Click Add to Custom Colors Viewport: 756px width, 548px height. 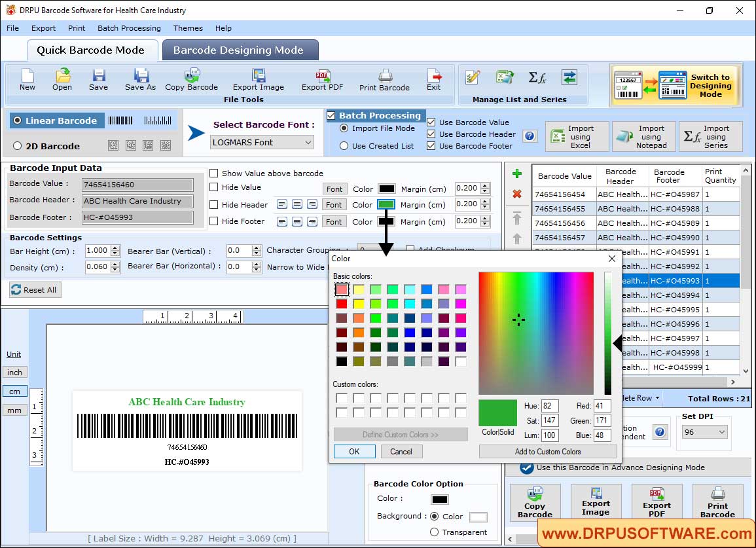click(x=548, y=452)
